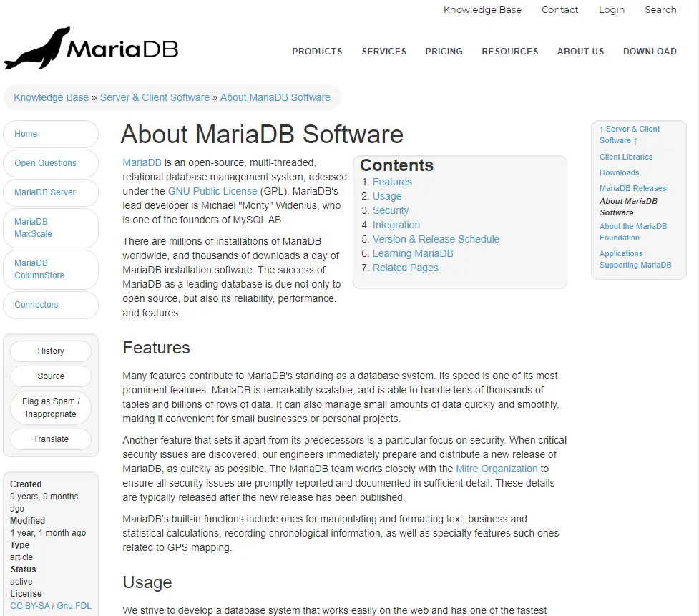Open MariaDB ColumnStore sidebar item

click(51, 269)
